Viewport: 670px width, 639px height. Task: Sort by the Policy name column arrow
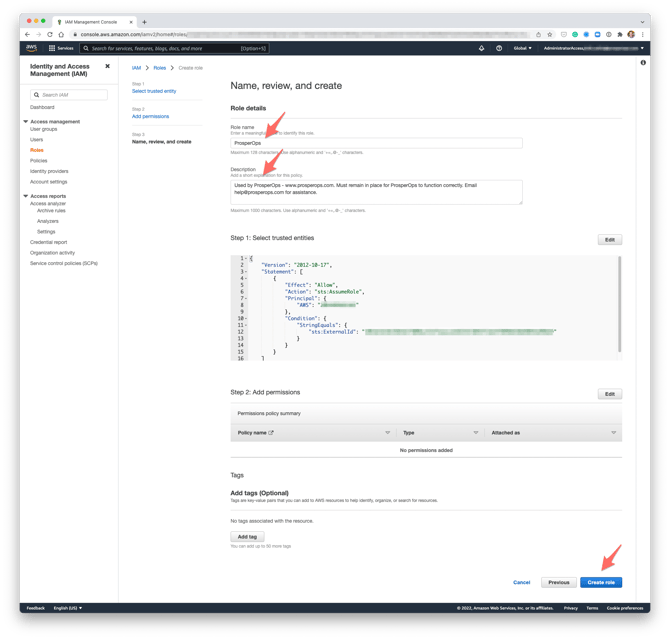(388, 433)
